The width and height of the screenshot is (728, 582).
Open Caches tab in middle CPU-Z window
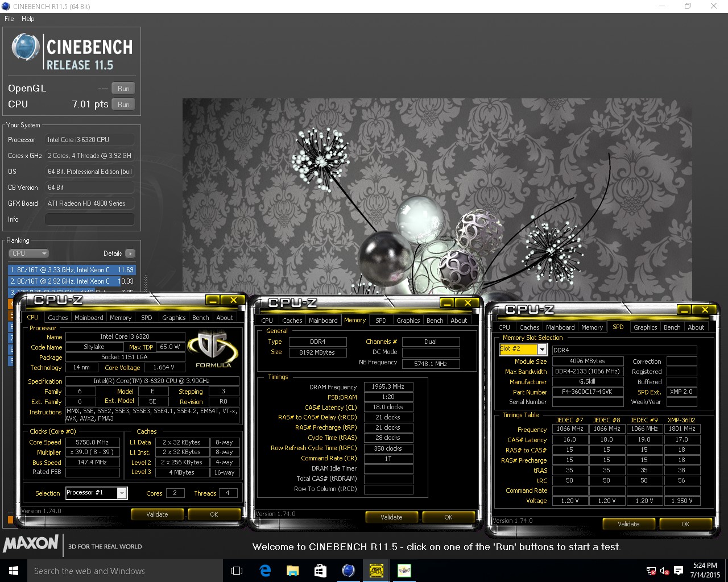pos(292,321)
